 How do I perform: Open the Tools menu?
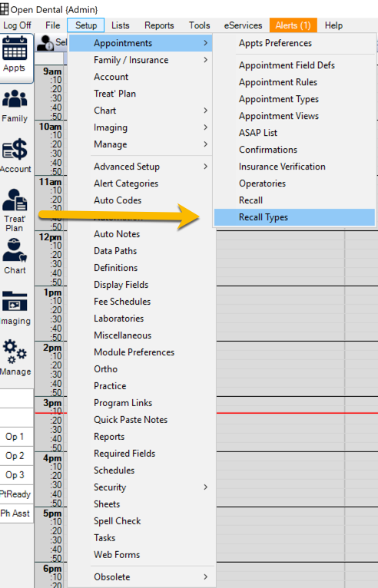199,25
